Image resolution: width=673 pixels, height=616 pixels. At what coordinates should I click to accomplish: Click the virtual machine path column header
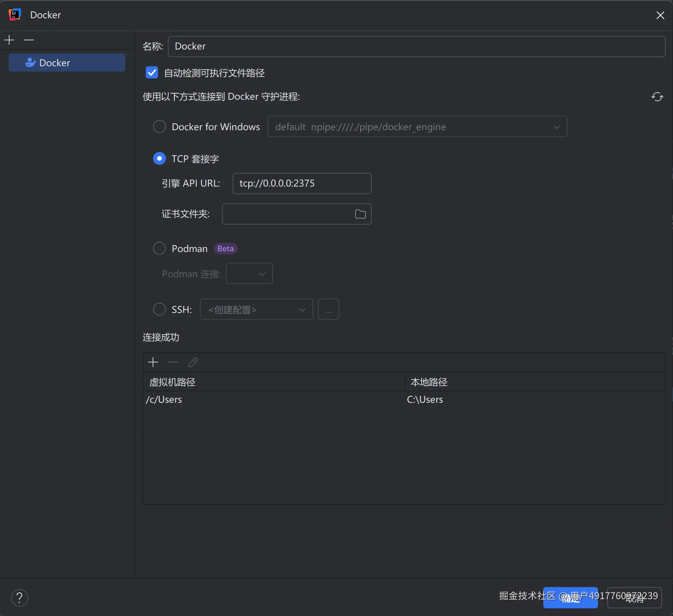274,382
